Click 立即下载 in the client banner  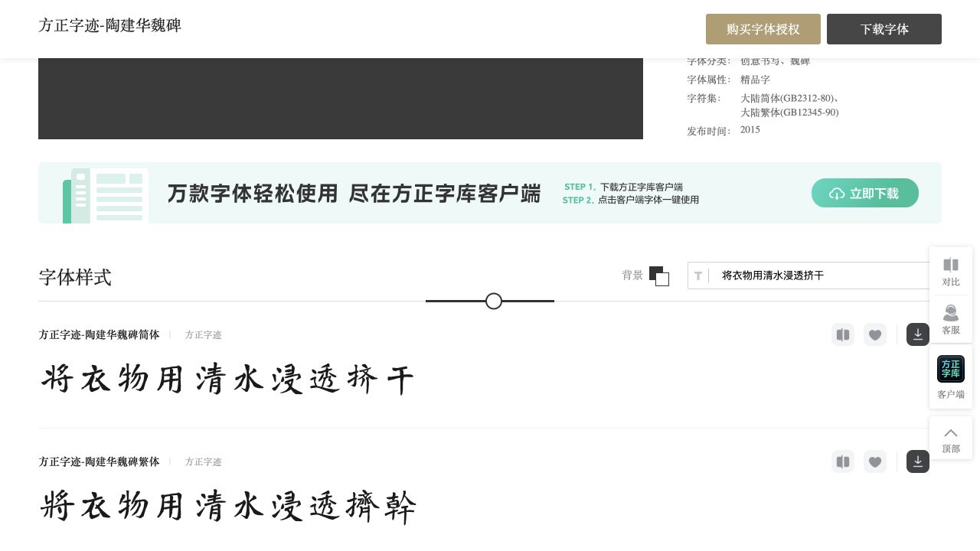865,193
